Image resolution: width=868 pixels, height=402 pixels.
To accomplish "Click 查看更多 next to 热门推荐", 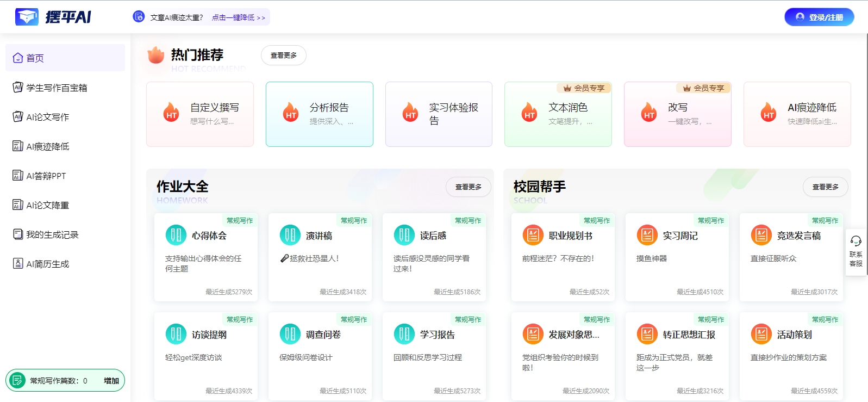I will coord(284,55).
